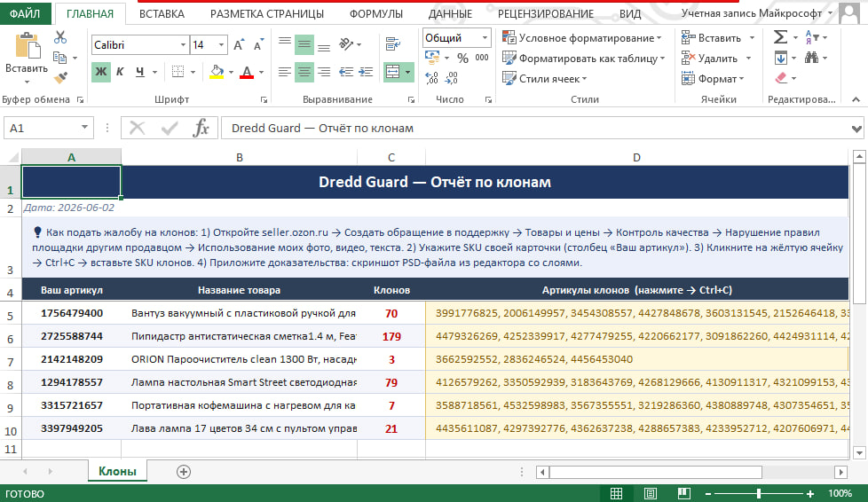Add a new sheet with plus button
868x502 pixels.
[x=183, y=472]
